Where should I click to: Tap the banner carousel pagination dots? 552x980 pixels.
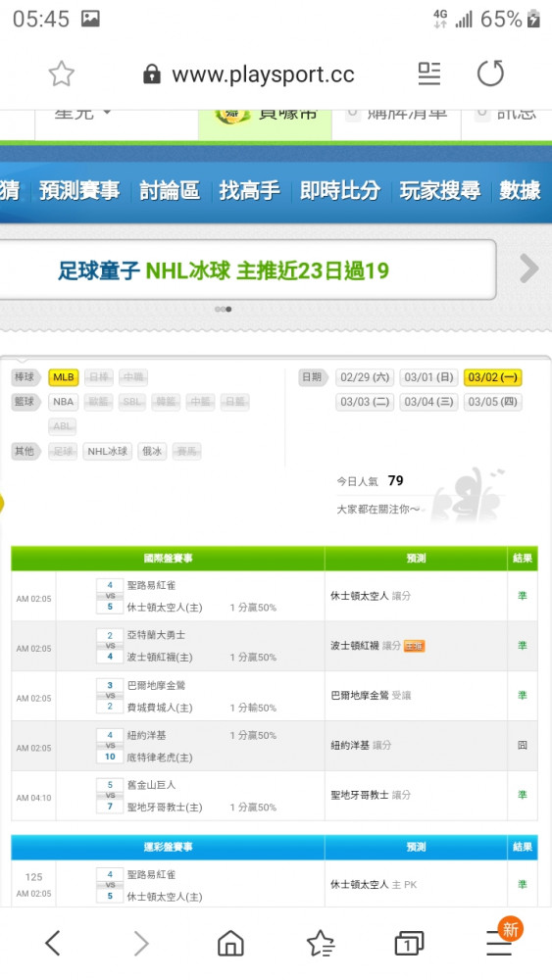224,309
